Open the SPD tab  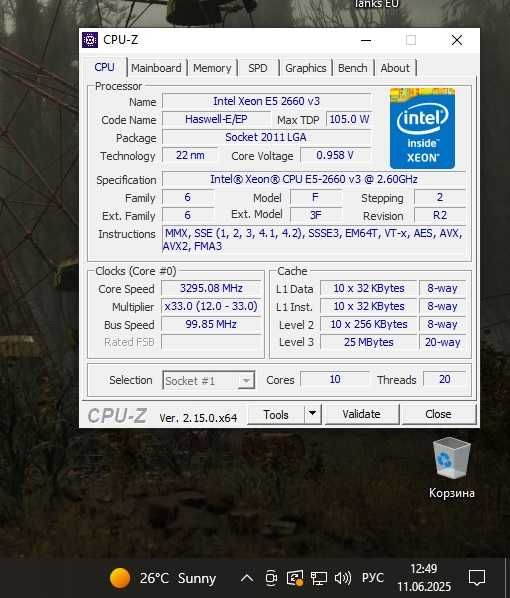[x=258, y=68]
